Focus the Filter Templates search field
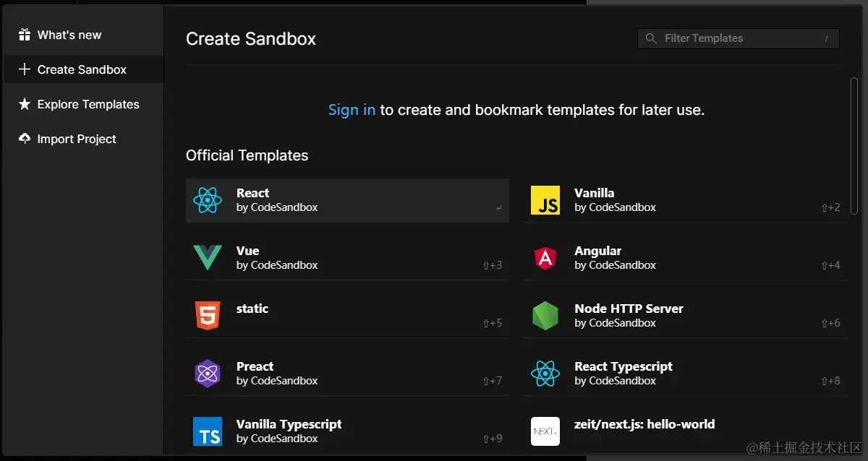 [738, 38]
